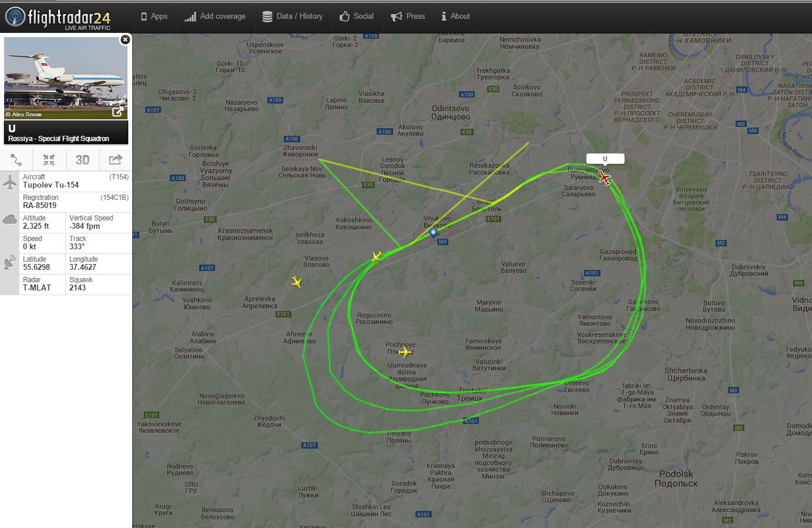Expand the Data / History menu
812x528 pixels.
pyautogui.click(x=293, y=16)
